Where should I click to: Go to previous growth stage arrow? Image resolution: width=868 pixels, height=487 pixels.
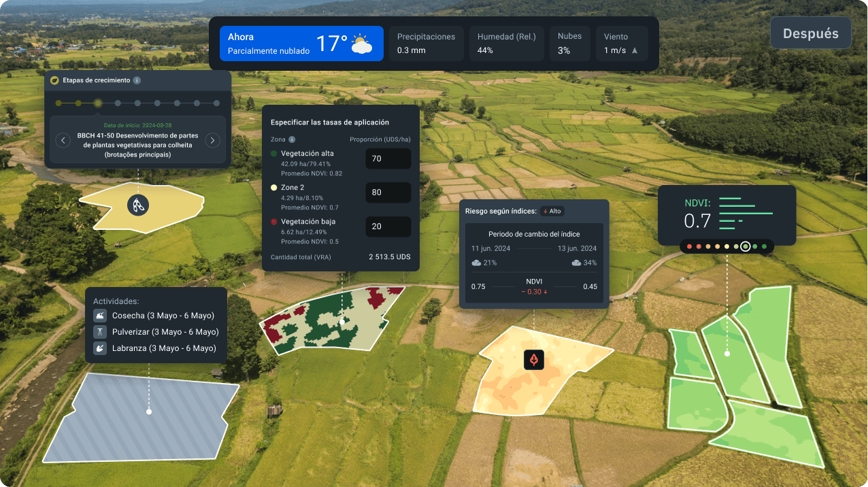[63, 140]
